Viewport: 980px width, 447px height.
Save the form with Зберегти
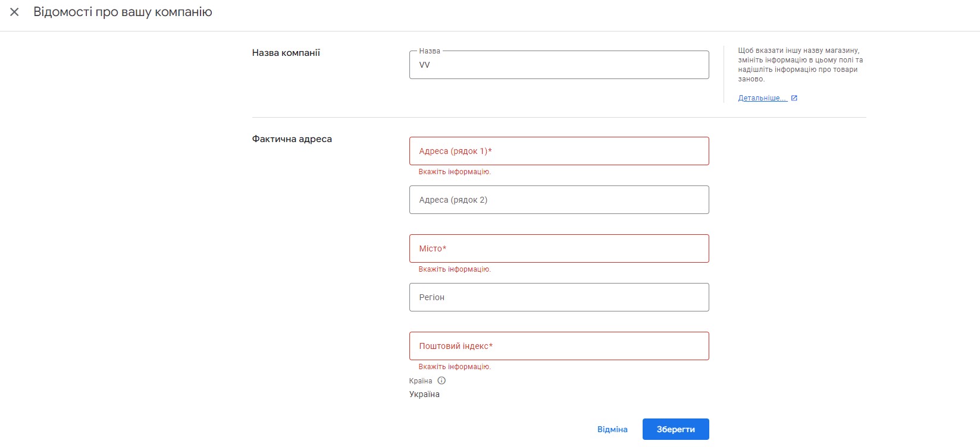[675, 429]
